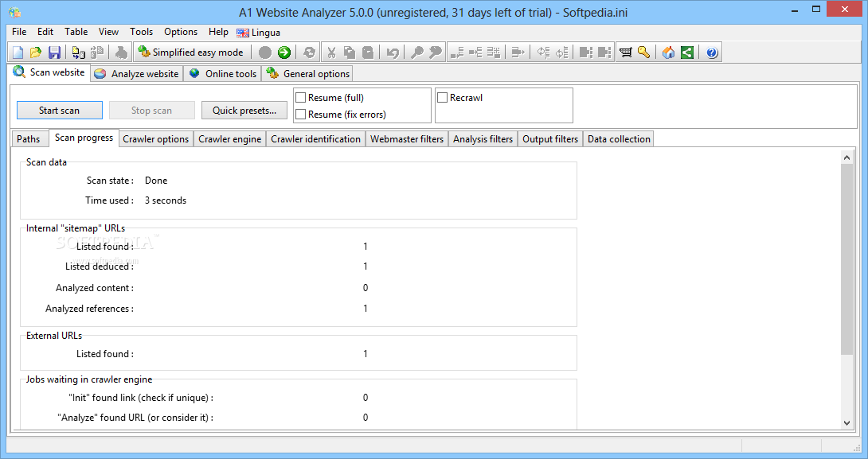This screenshot has height=459, width=868.
Task: Click the scrollbar down arrow
Action: pos(846,423)
